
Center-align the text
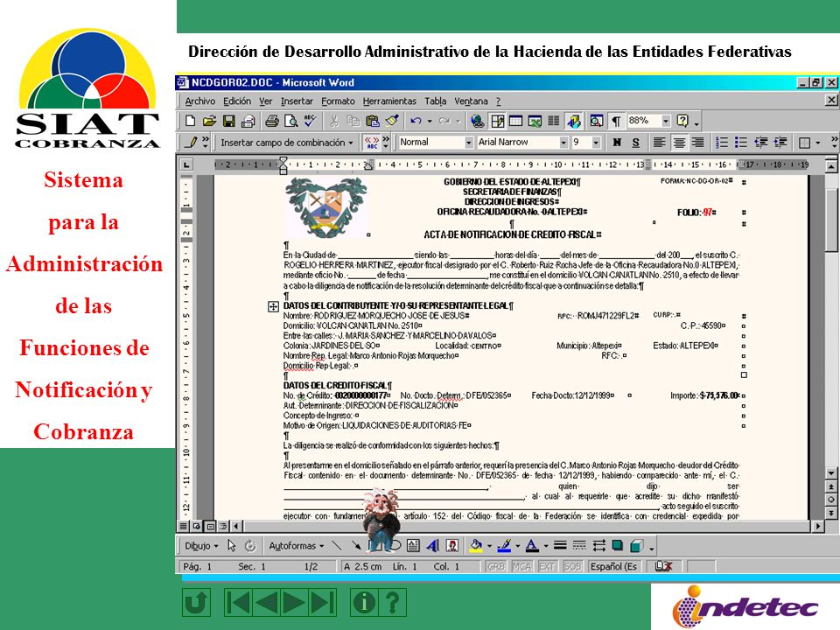coord(678,143)
